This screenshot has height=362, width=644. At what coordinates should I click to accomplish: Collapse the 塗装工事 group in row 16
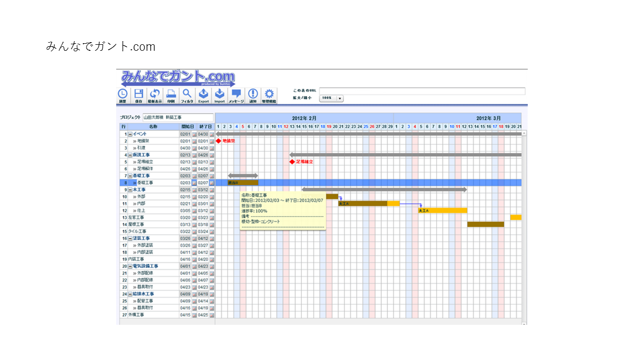tap(130, 238)
